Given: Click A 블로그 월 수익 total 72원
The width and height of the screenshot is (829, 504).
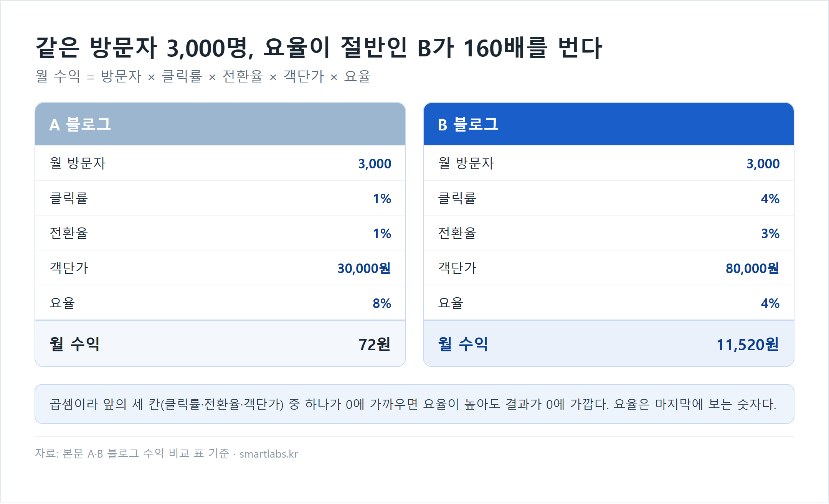Looking at the screenshot, I should pyautogui.click(x=375, y=344).
